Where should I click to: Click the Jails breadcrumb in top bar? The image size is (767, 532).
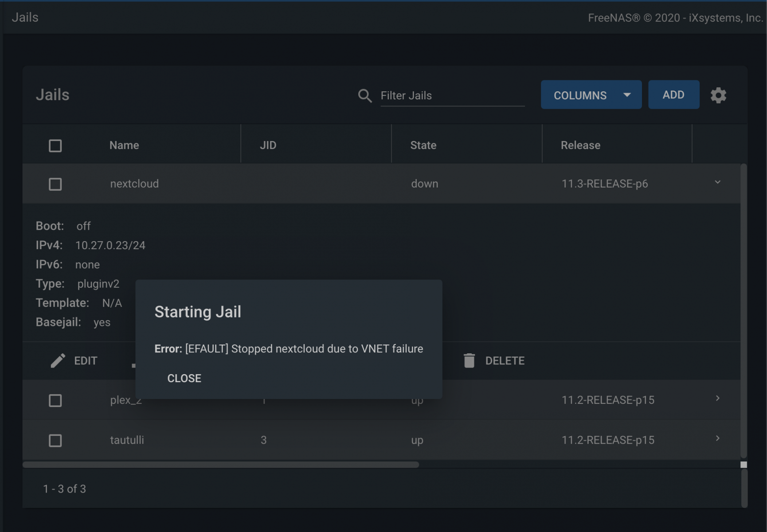click(x=25, y=17)
